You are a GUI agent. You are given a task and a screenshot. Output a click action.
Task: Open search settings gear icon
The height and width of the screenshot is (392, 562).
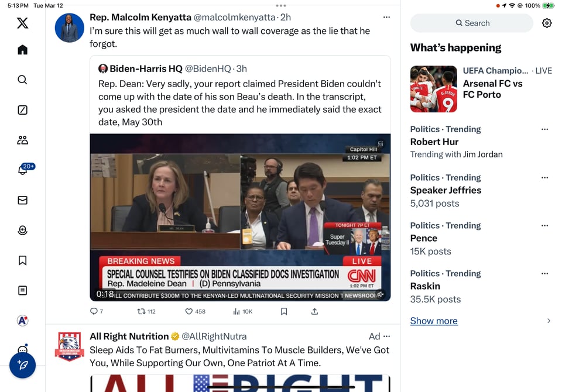coord(547,23)
